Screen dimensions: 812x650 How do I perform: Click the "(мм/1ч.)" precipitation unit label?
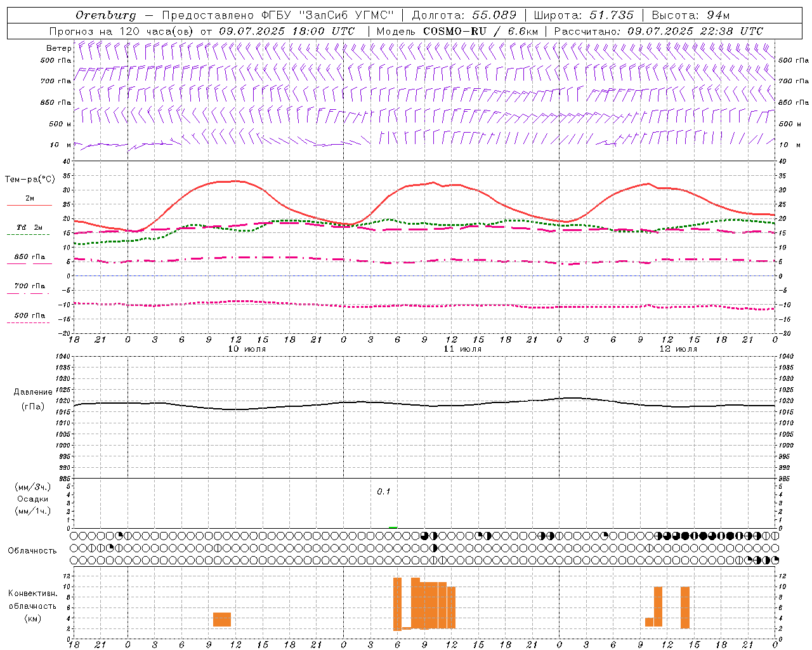pos(33,511)
